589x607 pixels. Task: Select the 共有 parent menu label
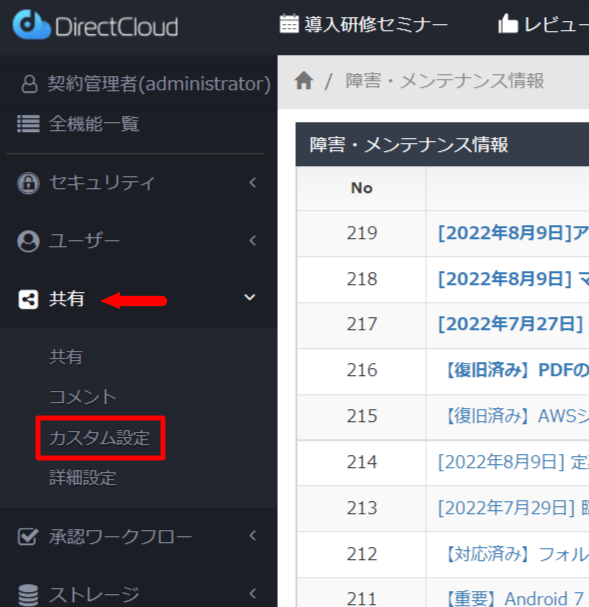67,299
